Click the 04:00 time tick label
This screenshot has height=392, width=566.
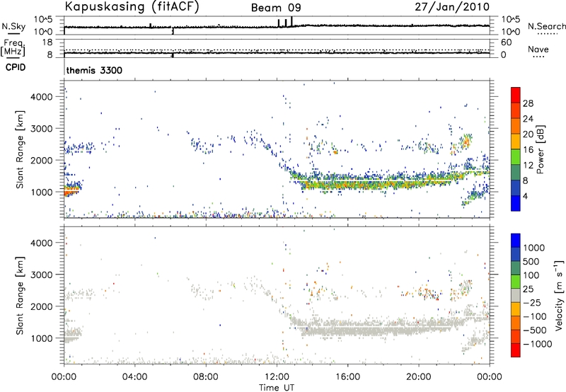135,377
